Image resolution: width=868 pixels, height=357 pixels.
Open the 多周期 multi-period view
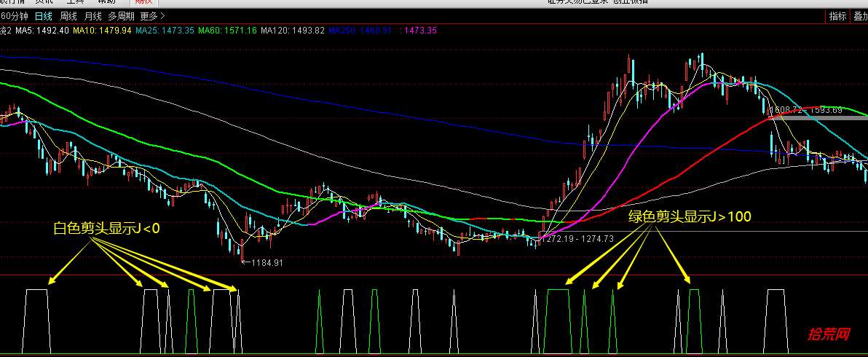pyautogui.click(x=121, y=16)
